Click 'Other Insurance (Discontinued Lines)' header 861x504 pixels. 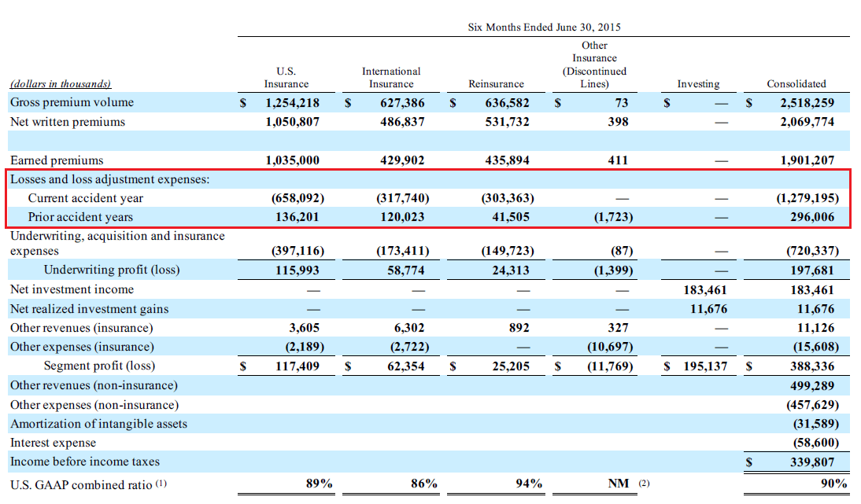594,64
